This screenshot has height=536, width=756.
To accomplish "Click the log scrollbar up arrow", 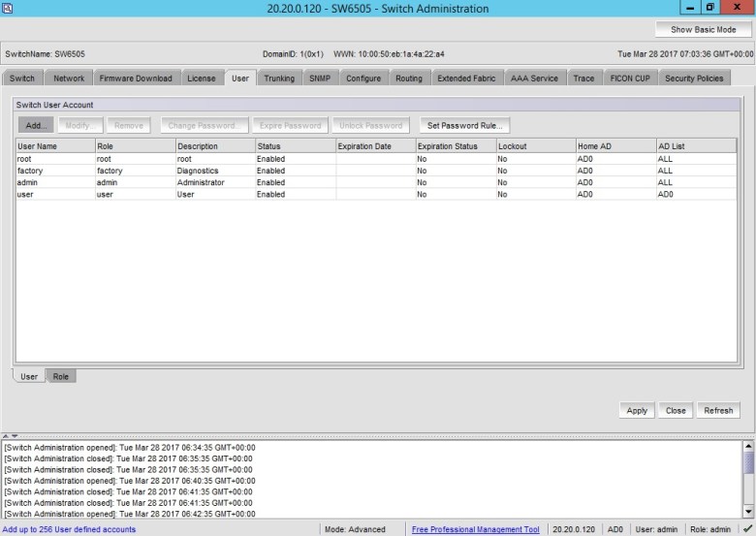I will (x=747, y=447).
